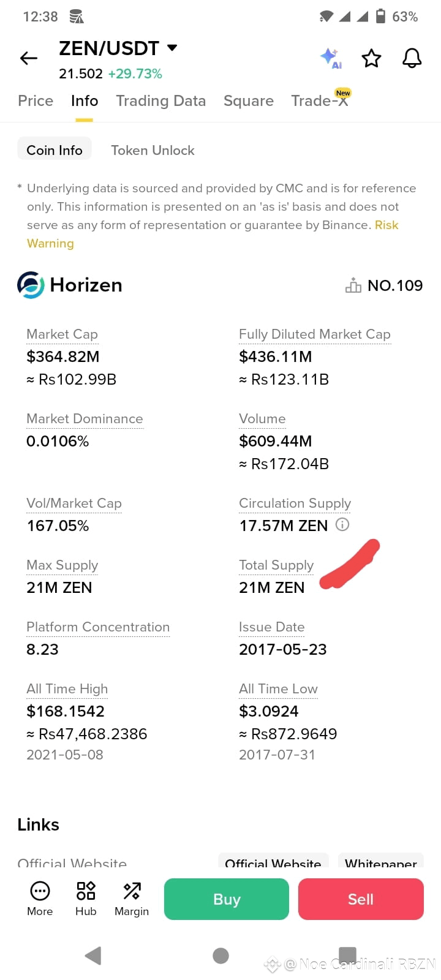Tap the green Buy button
441x980 pixels.
tap(227, 899)
